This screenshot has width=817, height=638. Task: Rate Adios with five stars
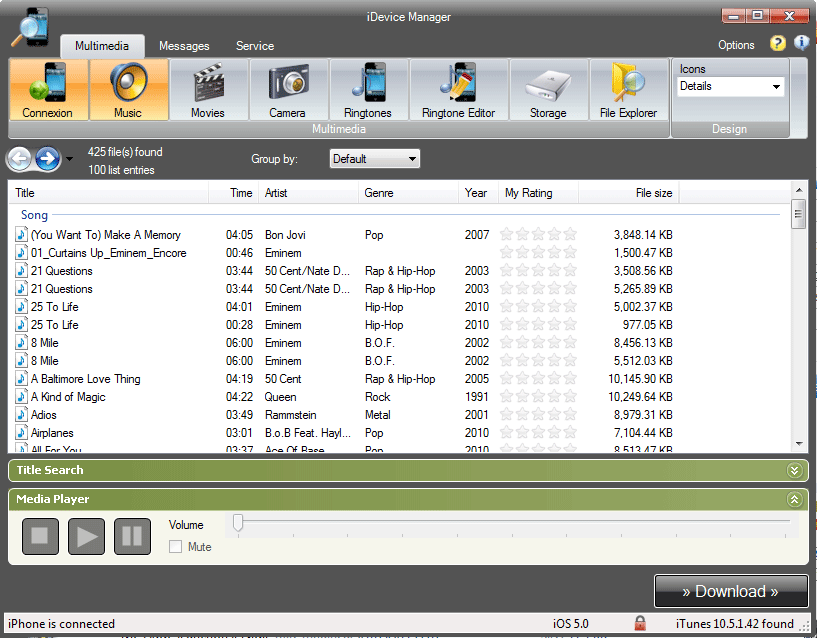click(571, 415)
